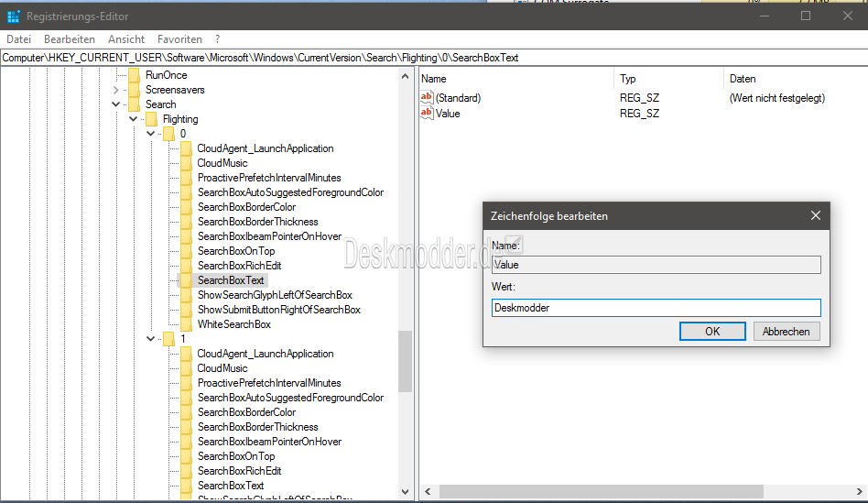Collapse the Search key
The image size is (868, 503).
(115, 104)
